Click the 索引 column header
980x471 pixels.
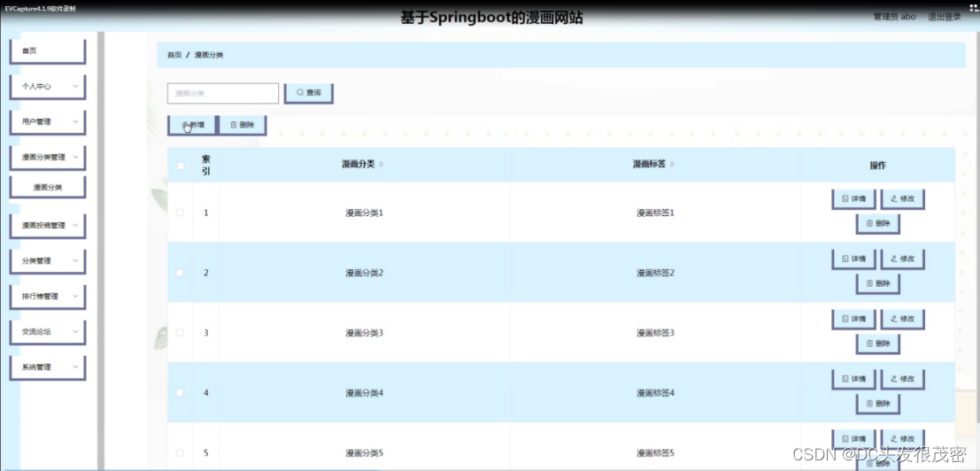(x=206, y=165)
